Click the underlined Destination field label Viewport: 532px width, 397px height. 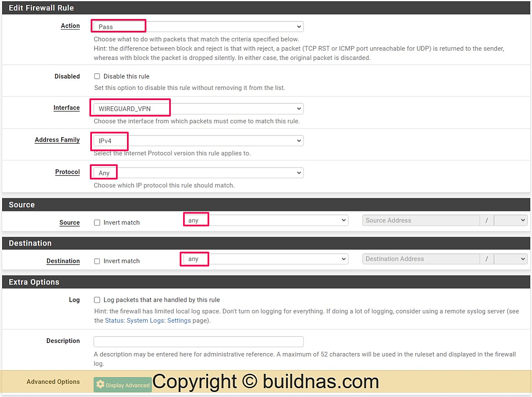click(x=63, y=261)
